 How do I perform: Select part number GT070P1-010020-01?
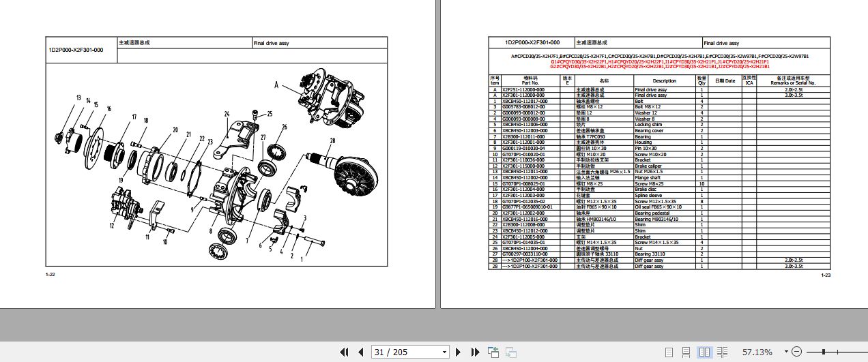[523, 154]
